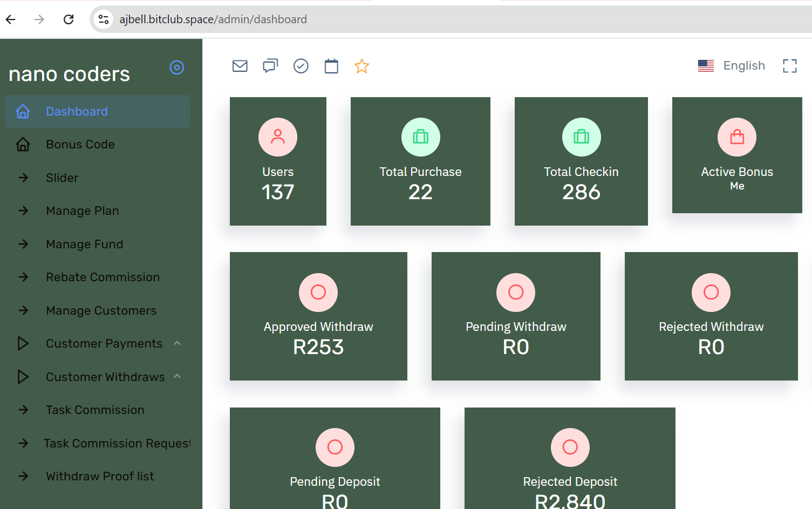Click the checkmark tasks icon
Viewport: 812px width, 509px height.
pos(301,66)
